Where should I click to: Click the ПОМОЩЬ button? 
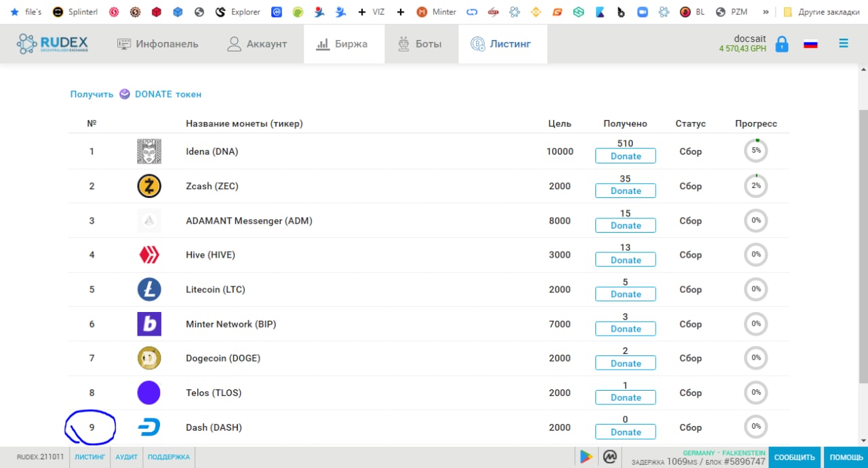846,457
